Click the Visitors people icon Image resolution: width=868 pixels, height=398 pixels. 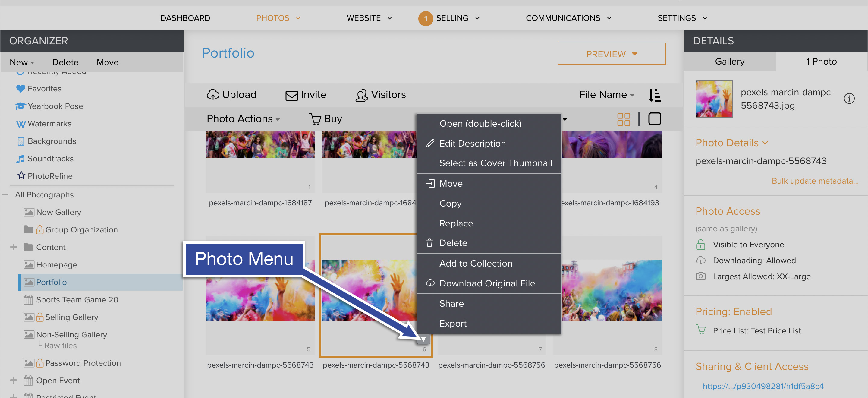click(x=362, y=95)
